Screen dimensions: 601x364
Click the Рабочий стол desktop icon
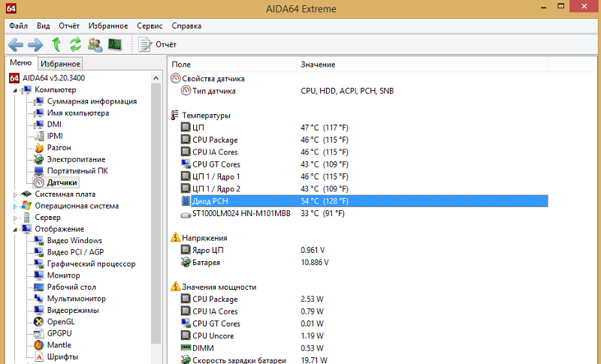coord(39,287)
